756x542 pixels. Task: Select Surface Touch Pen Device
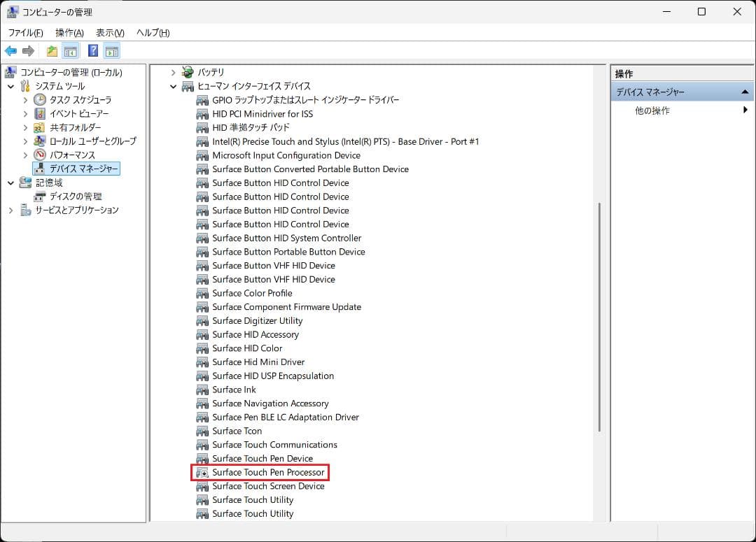coord(262,459)
